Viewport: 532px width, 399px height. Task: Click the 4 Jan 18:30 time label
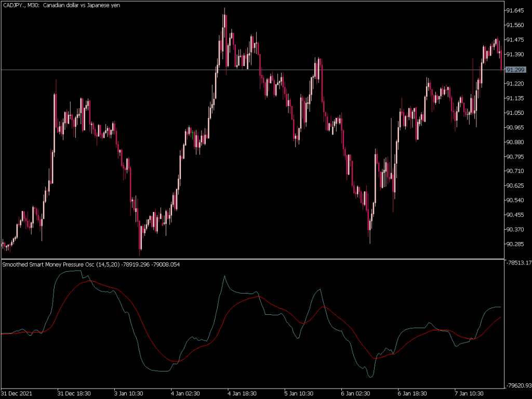pos(241,394)
